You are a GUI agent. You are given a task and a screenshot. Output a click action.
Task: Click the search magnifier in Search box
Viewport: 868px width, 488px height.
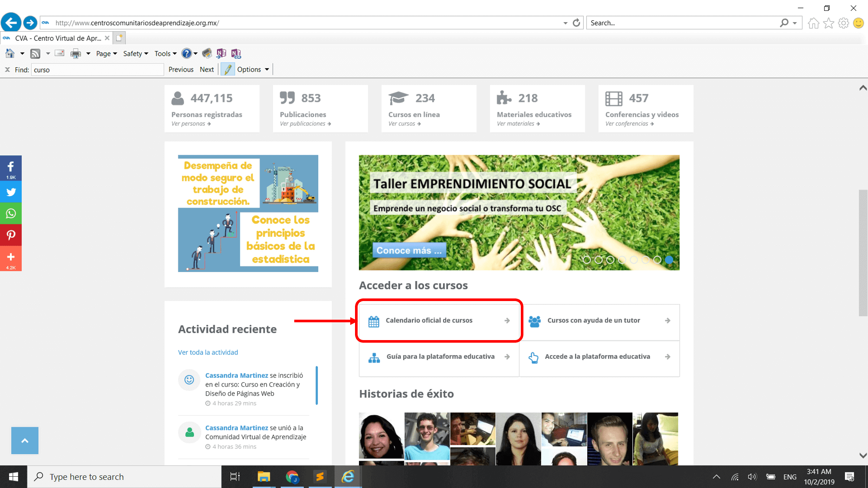[784, 23]
